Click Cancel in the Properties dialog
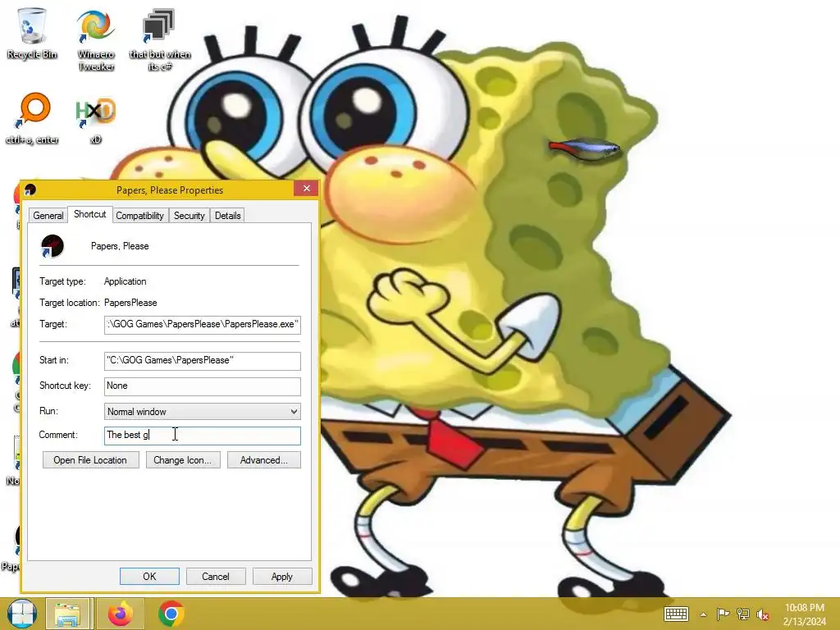The height and width of the screenshot is (630, 840). pyautogui.click(x=216, y=577)
